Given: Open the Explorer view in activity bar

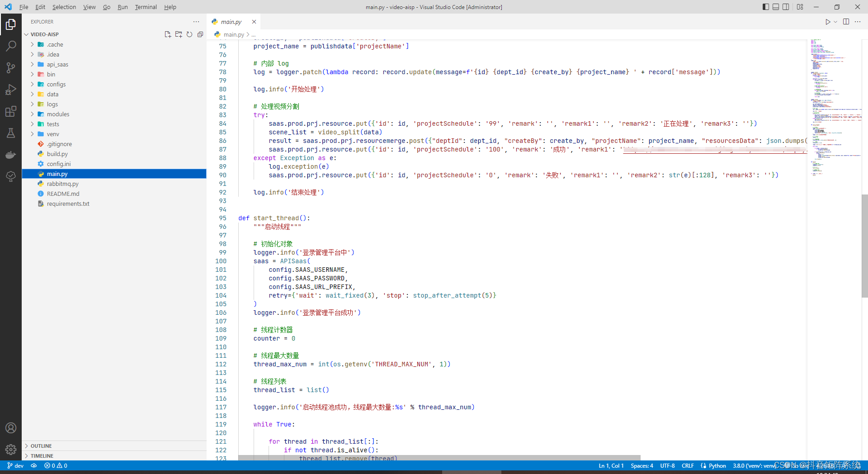Looking at the screenshot, I should pos(11,24).
